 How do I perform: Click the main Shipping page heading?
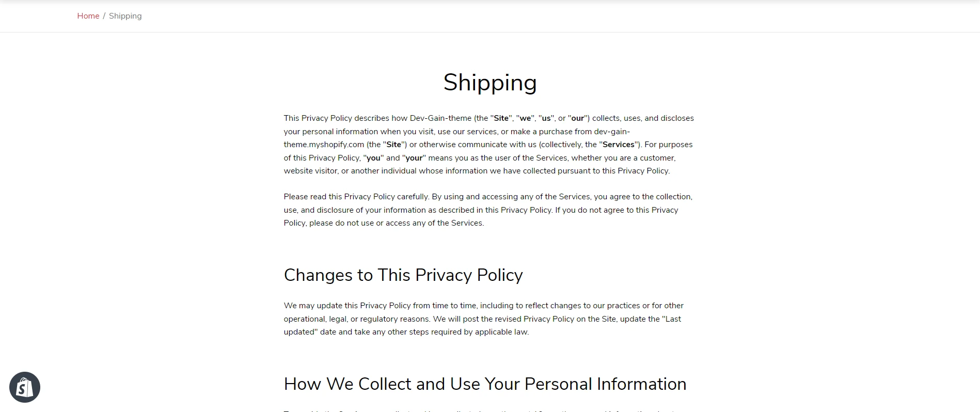coord(490,83)
